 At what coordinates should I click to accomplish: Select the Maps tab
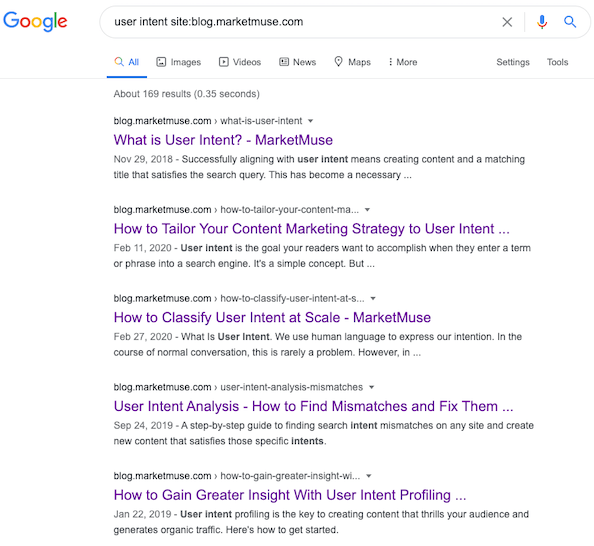(x=352, y=62)
